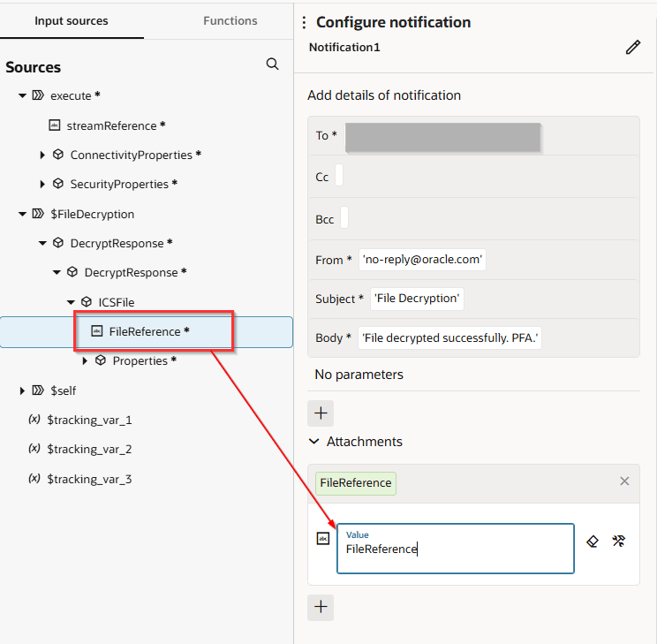Expand the $self source node
657x644 pixels.
[x=22, y=390]
